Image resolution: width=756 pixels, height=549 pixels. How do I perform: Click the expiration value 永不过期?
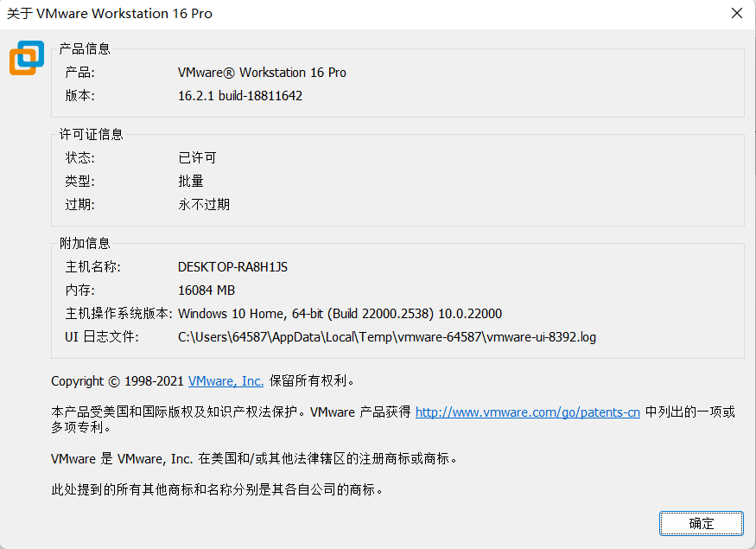tap(204, 205)
